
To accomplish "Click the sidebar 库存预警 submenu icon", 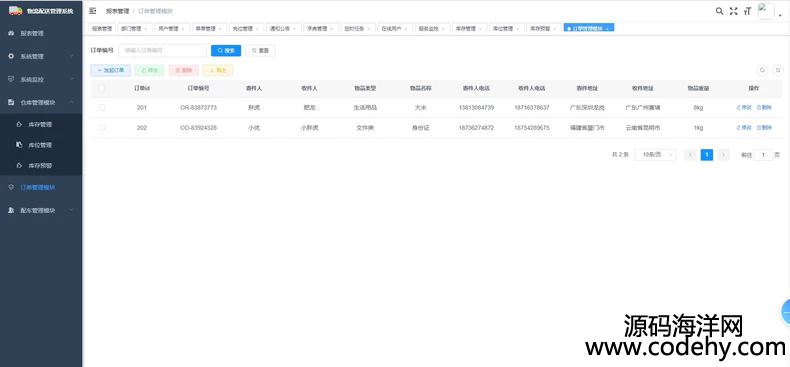I will pos(19,165).
